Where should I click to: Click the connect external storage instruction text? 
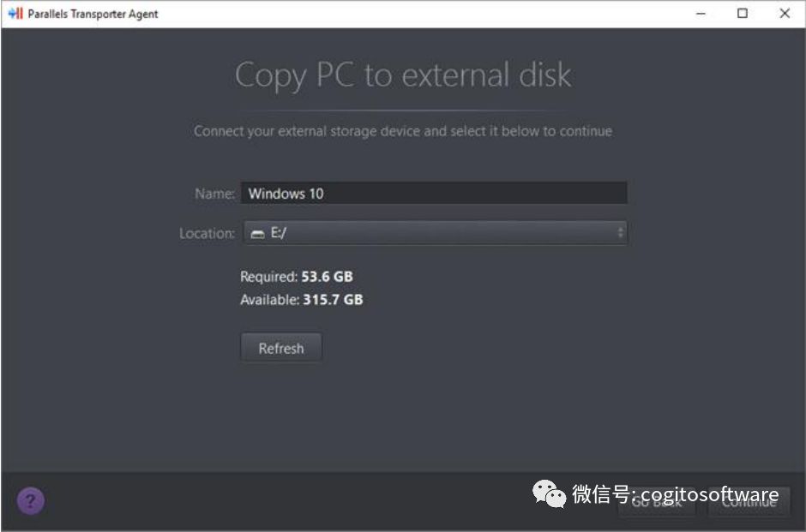point(403,131)
